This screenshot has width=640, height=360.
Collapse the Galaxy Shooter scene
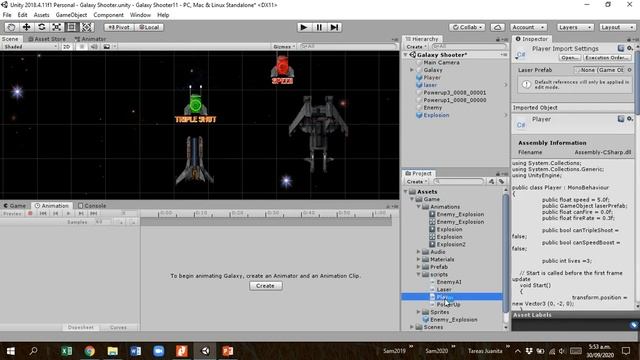pyautogui.click(x=406, y=55)
